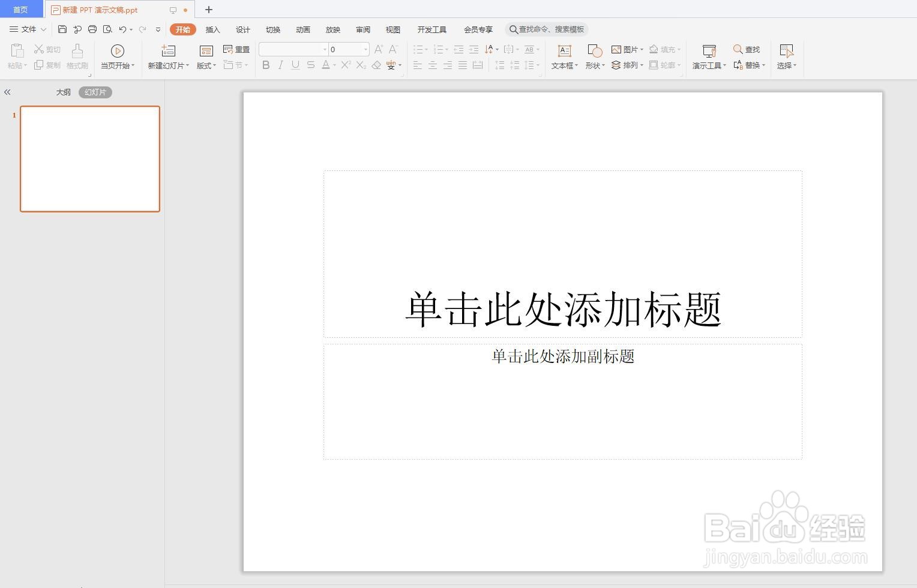
Task: Switch slide panel to Outline (大纲) view
Action: click(x=63, y=92)
